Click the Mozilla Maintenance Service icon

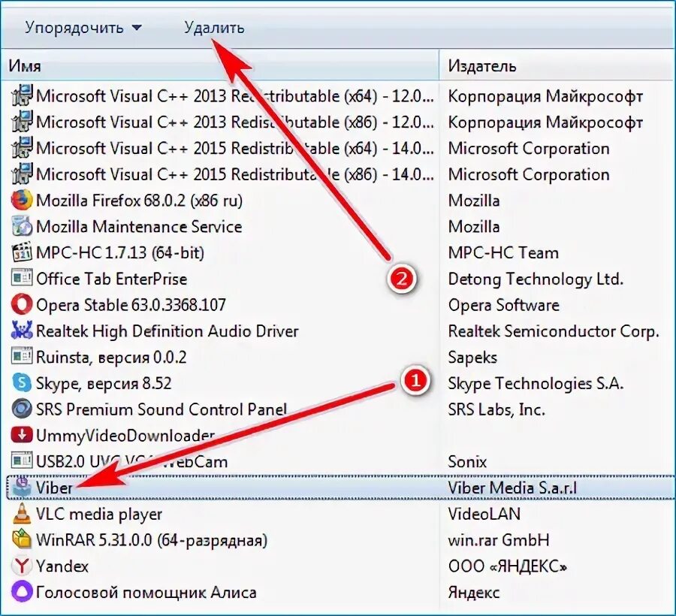pos(22,226)
